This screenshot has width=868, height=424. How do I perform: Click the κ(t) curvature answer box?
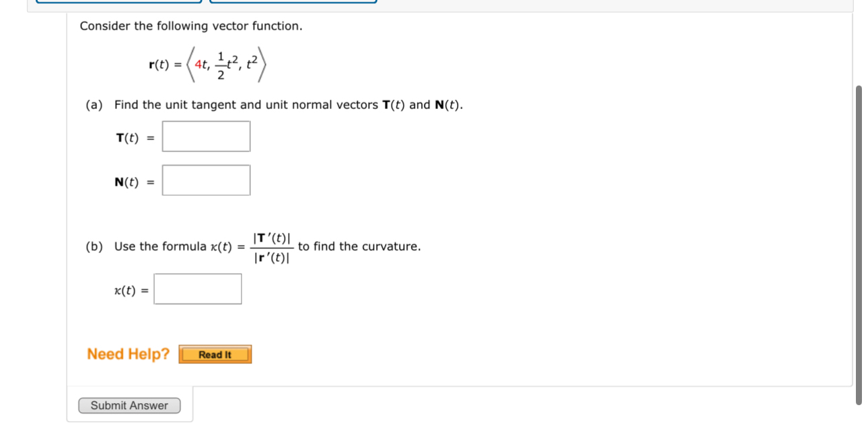pos(198,288)
